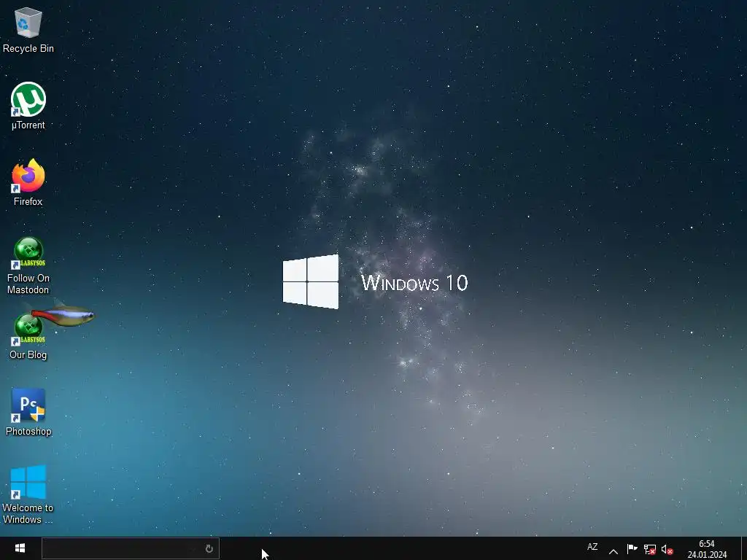Image resolution: width=747 pixels, height=560 pixels.
Task: Select the µTorrent shortcut icon
Action: click(x=28, y=106)
